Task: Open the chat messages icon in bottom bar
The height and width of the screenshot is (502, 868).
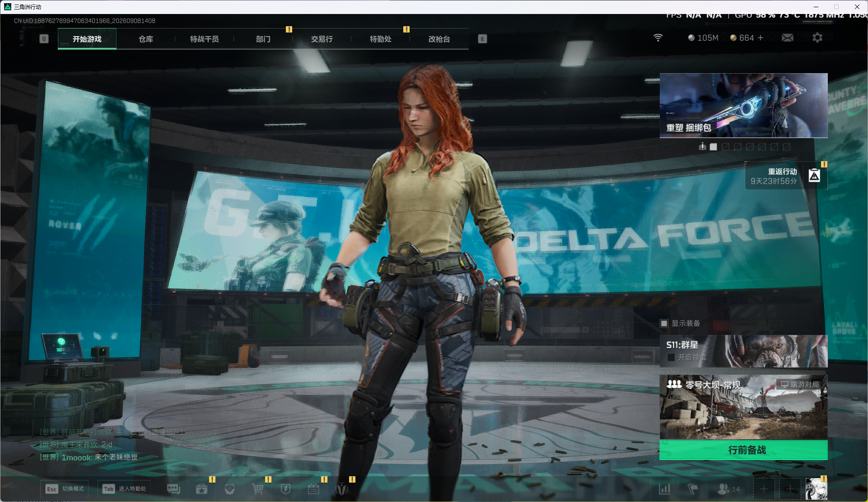Action: point(173,489)
